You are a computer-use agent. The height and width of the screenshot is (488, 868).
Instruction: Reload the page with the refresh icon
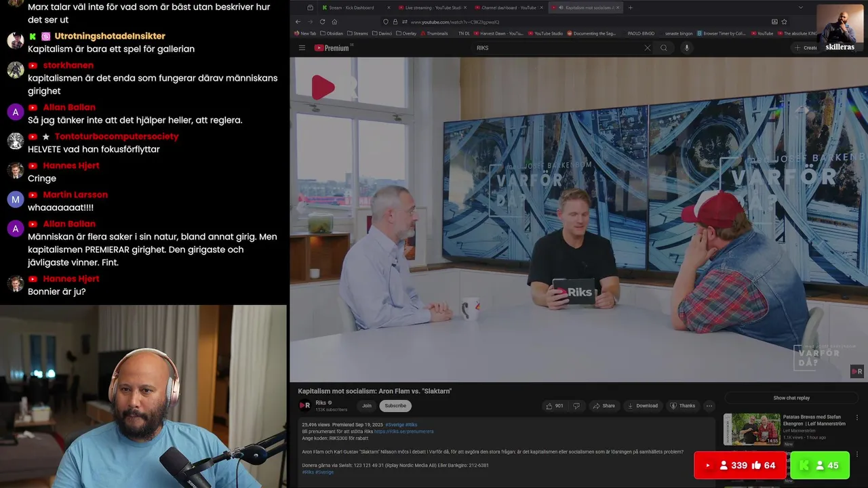pyautogui.click(x=322, y=22)
